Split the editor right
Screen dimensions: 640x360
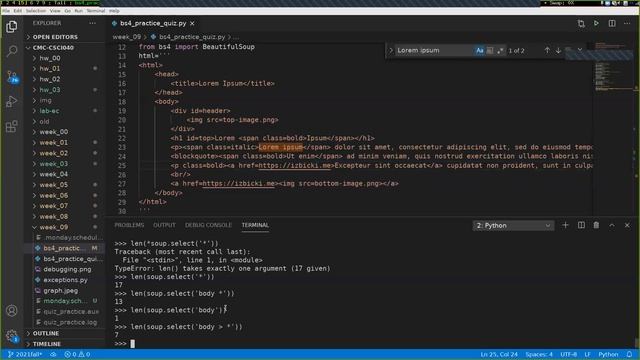tap(612, 23)
